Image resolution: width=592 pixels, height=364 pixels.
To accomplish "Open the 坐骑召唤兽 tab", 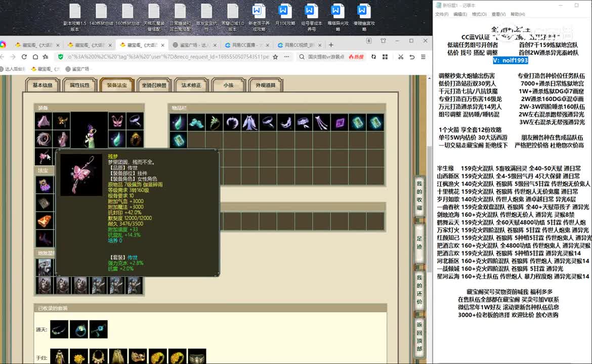I will (x=154, y=85).
